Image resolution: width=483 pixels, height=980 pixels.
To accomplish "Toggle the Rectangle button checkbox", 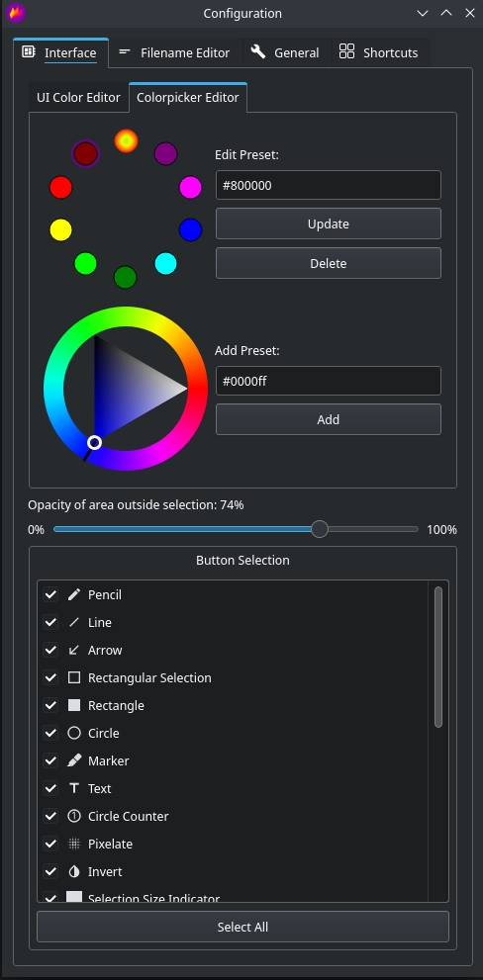I will pos(50,705).
